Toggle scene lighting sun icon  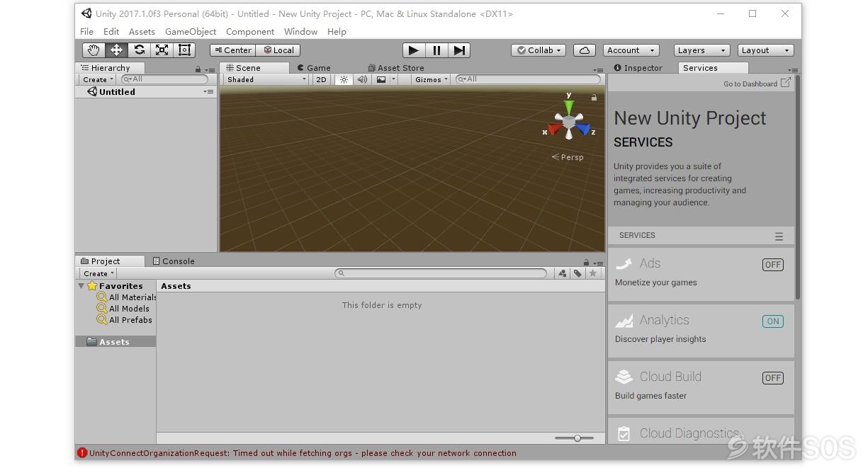pyautogui.click(x=344, y=79)
